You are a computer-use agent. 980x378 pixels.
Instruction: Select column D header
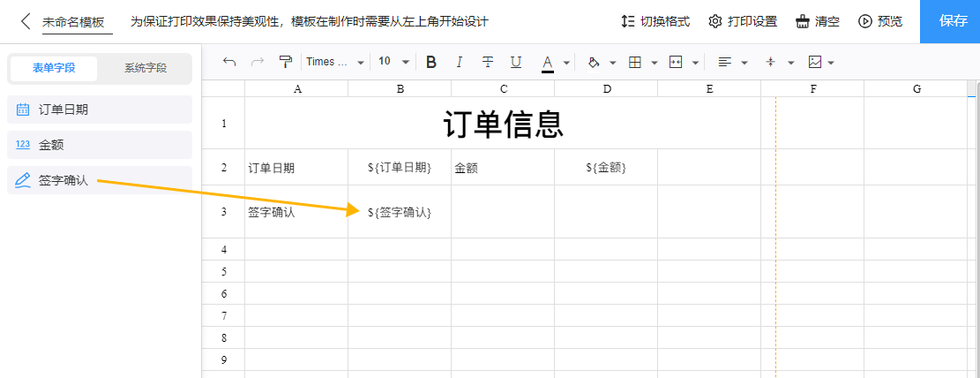(x=606, y=89)
